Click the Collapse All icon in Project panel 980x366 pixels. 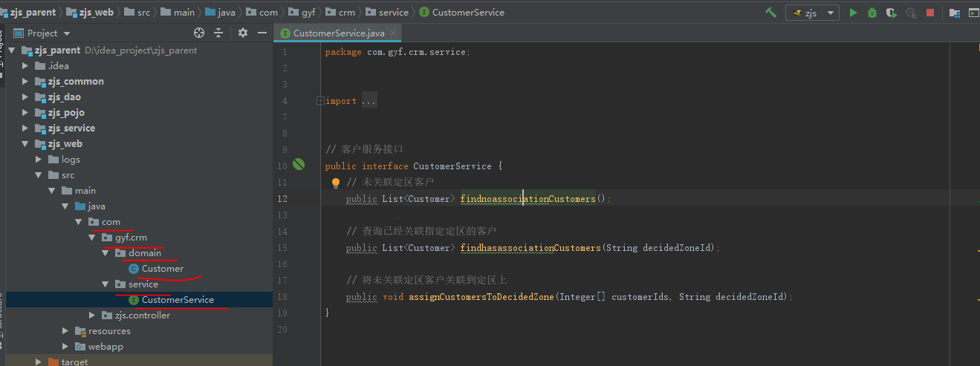(x=218, y=33)
